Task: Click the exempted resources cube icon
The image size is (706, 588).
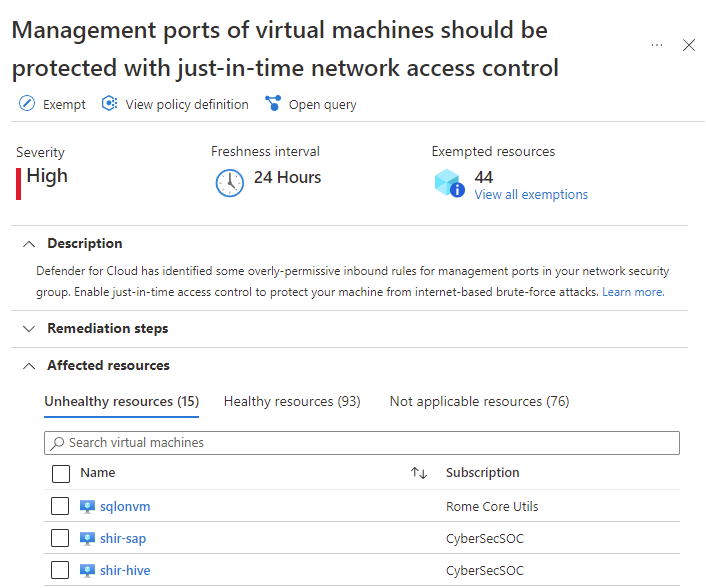Action: point(449,183)
